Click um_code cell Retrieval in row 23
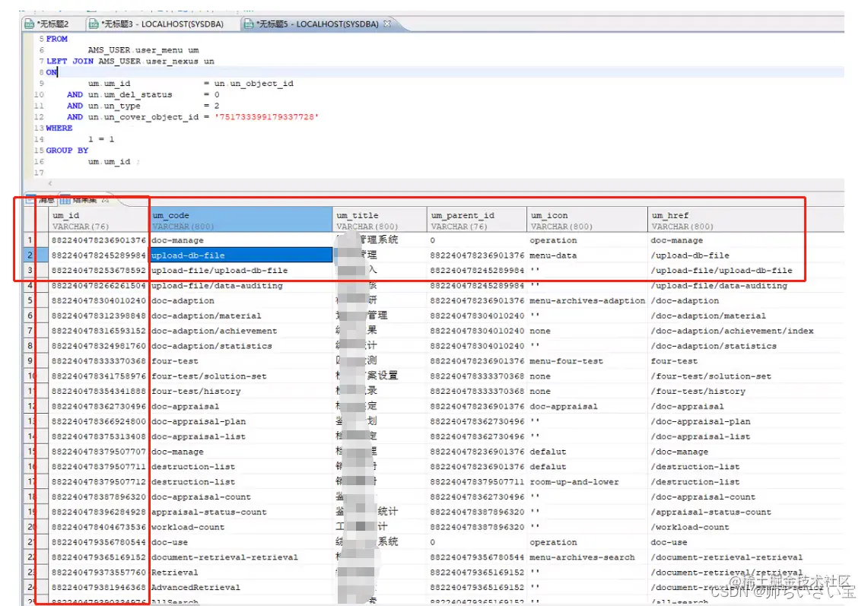The width and height of the screenshot is (868, 606). click(x=241, y=573)
